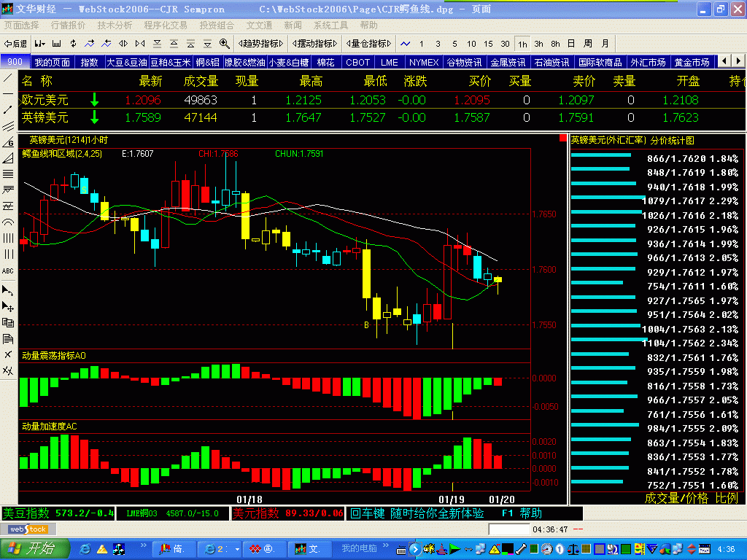Click the webstock logo in status bar

point(28,529)
